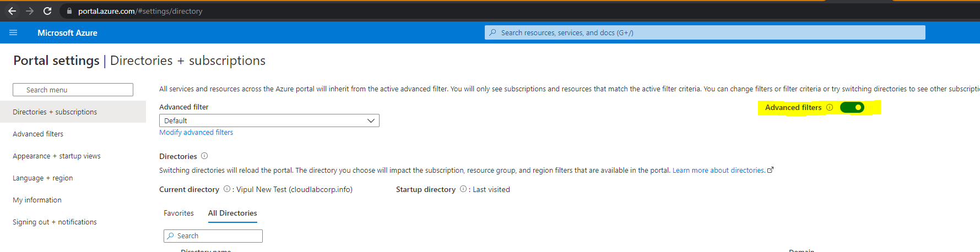
Task: Open the Advanced filter Default dropdown
Action: click(269, 120)
